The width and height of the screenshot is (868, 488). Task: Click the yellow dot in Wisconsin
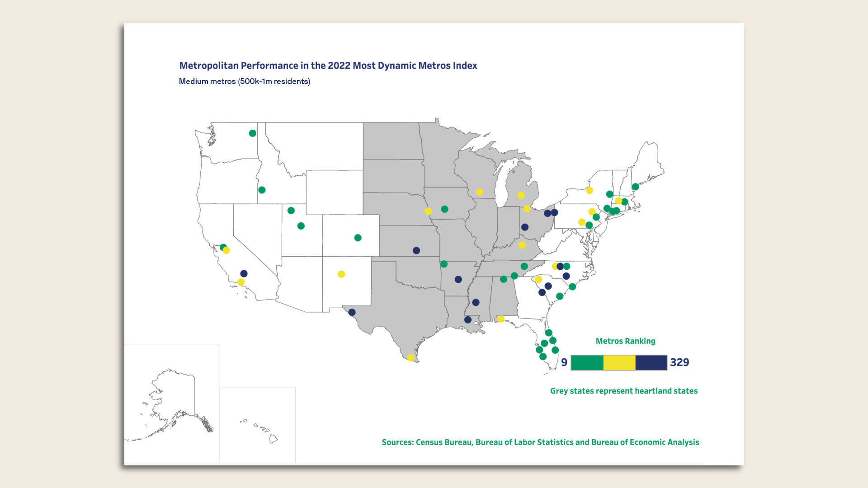[x=479, y=192]
